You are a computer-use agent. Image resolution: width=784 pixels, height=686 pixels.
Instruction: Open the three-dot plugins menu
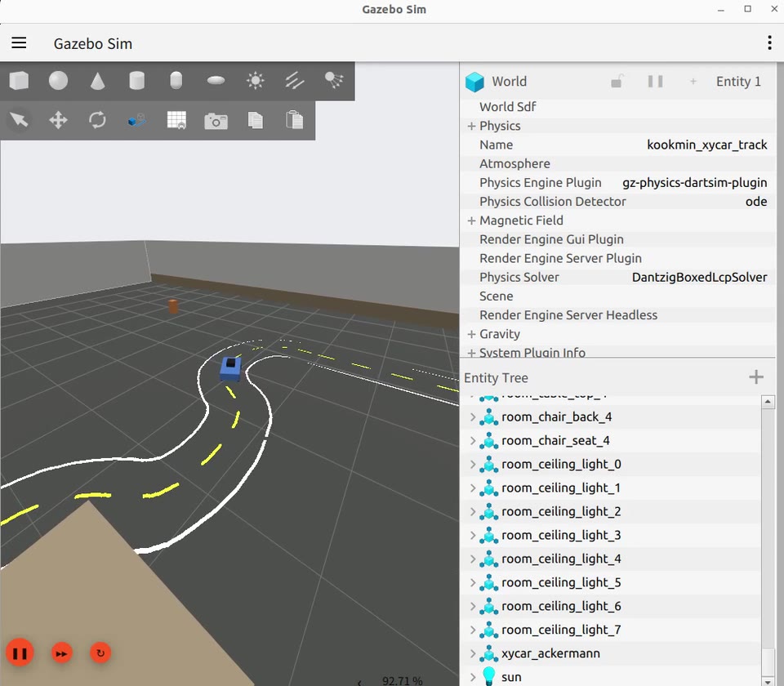click(x=769, y=43)
